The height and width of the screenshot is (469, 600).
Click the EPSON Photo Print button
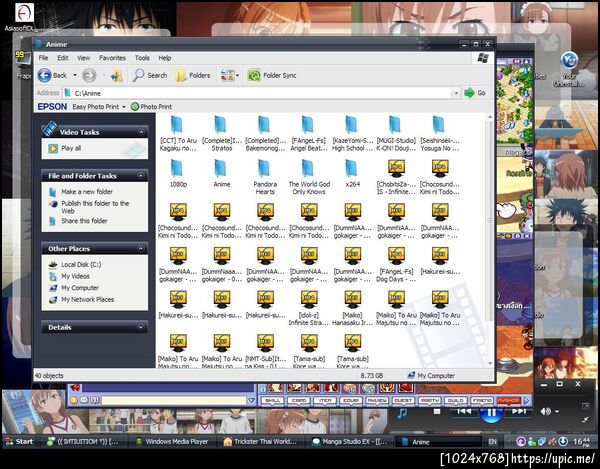click(151, 107)
